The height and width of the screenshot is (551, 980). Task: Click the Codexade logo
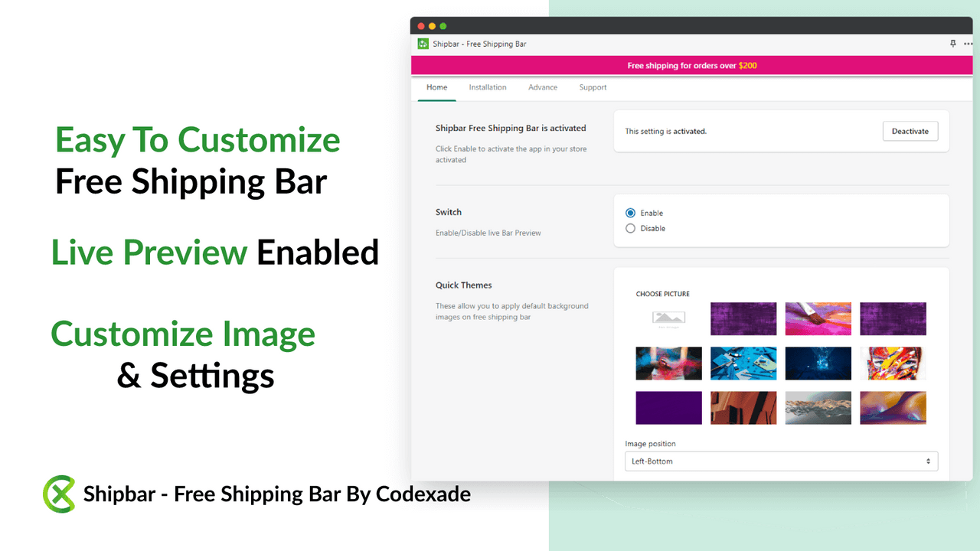(58, 494)
